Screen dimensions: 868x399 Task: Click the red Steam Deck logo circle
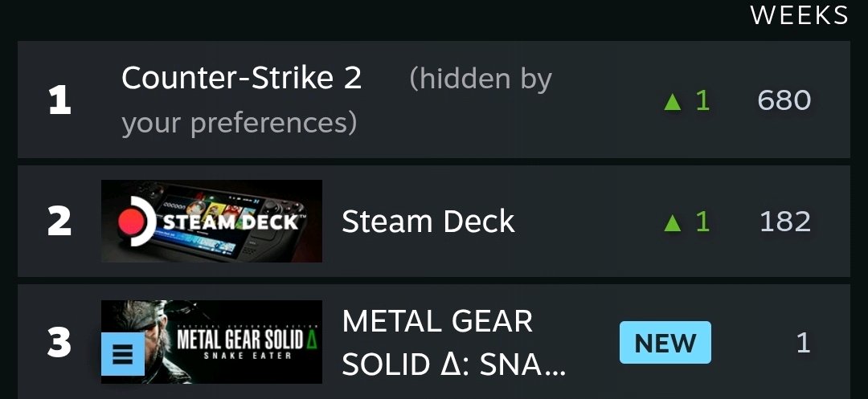coord(132,221)
